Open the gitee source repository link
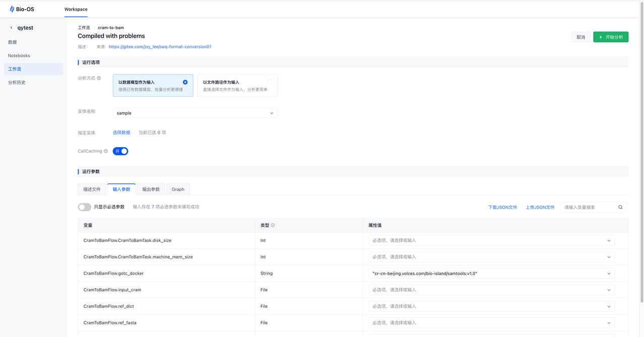644x337 pixels. coord(160,47)
